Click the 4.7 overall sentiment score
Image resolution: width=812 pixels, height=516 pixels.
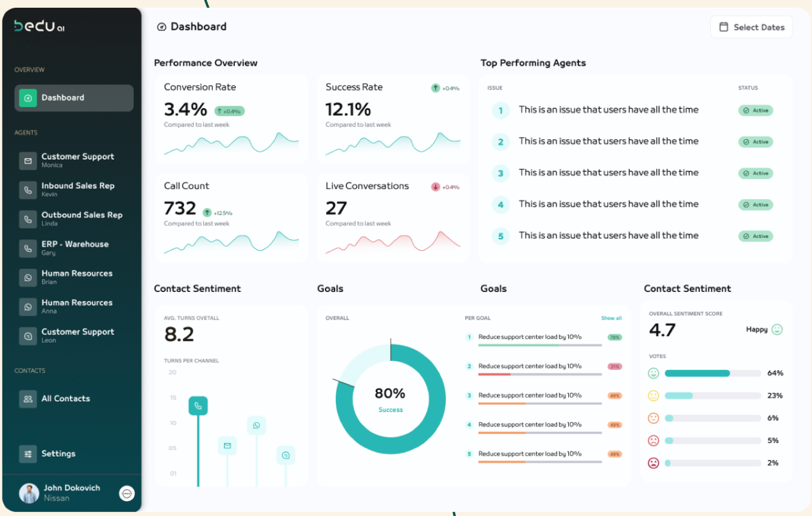tap(663, 330)
